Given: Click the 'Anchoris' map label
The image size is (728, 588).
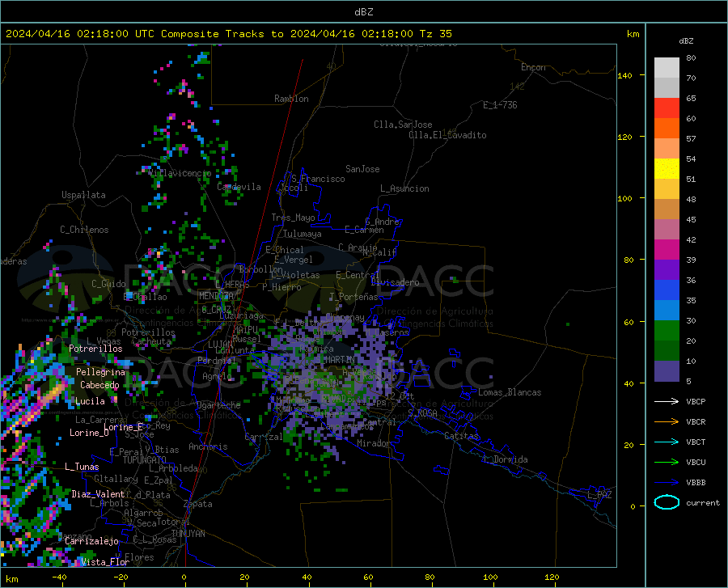Looking at the screenshot, I should click(x=208, y=447).
